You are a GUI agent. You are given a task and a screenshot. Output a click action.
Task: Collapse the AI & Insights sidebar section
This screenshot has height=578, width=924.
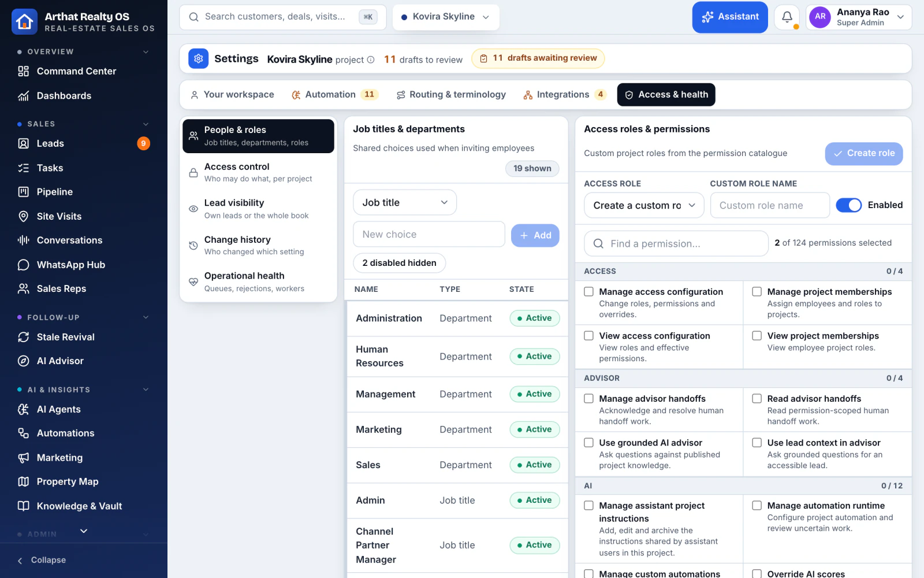pos(146,390)
